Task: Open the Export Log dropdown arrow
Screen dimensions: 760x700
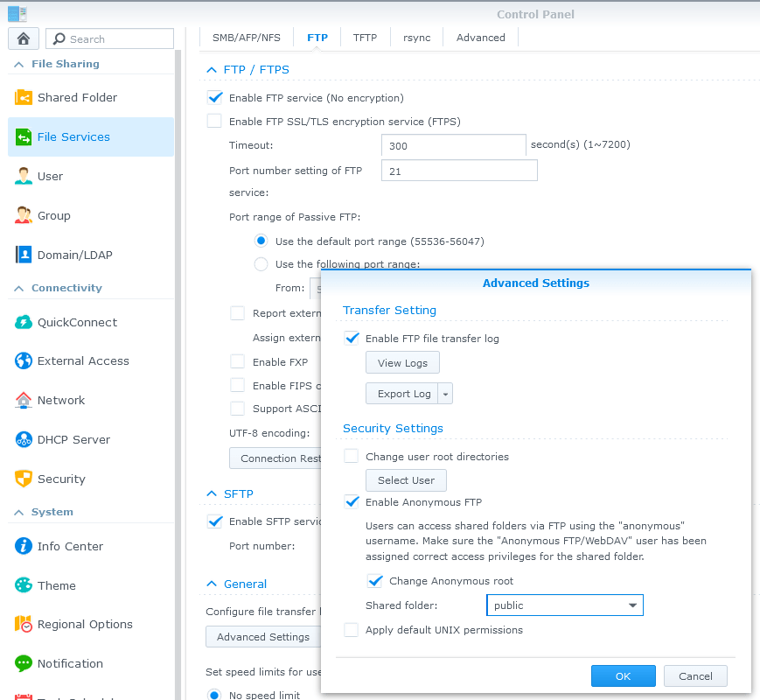Action: tap(445, 394)
